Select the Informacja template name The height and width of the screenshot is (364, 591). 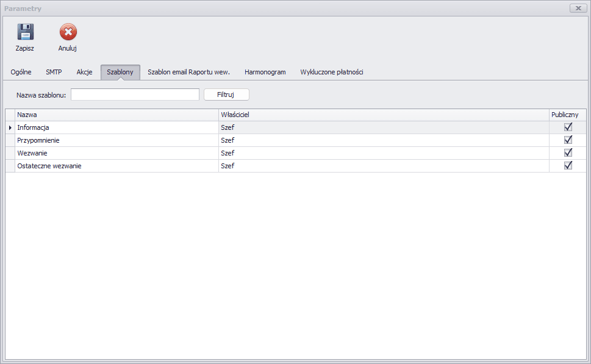click(x=33, y=127)
